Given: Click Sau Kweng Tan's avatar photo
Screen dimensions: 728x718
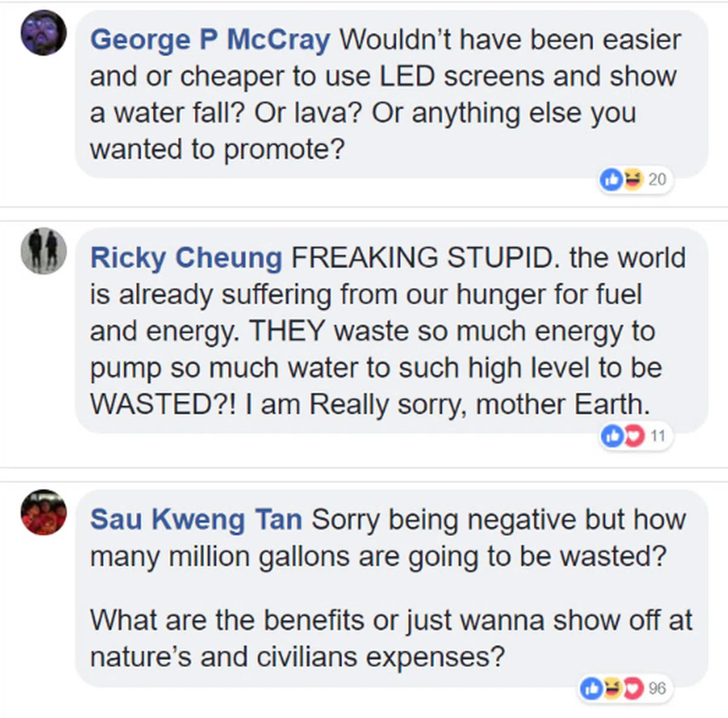Looking at the screenshot, I should [x=44, y=512].
